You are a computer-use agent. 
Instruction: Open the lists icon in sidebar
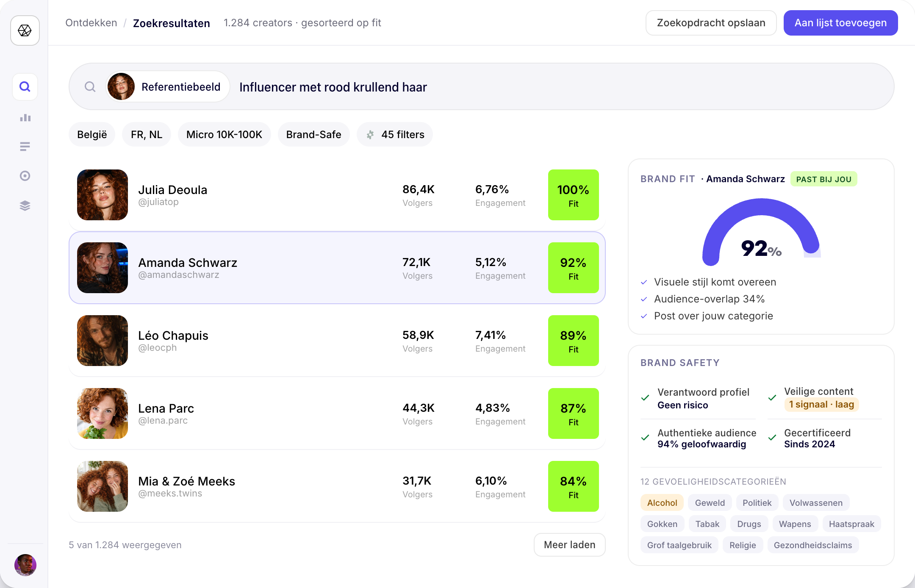(x=25, y=147)
